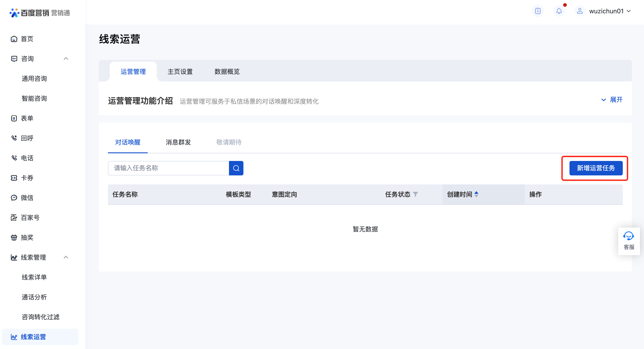Switch to the 主页设置 tab
This screenshot has height=349, width=644.
coord(180,72)
